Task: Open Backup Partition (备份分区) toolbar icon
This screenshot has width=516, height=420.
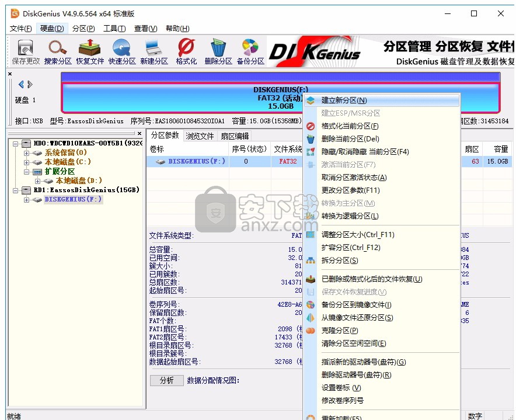Action: 250,52
